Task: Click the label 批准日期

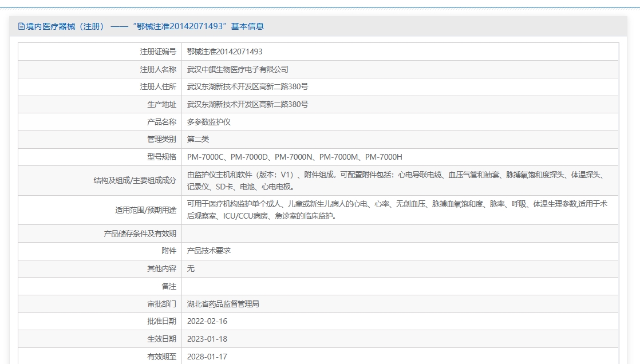Action: pos(161,321)
